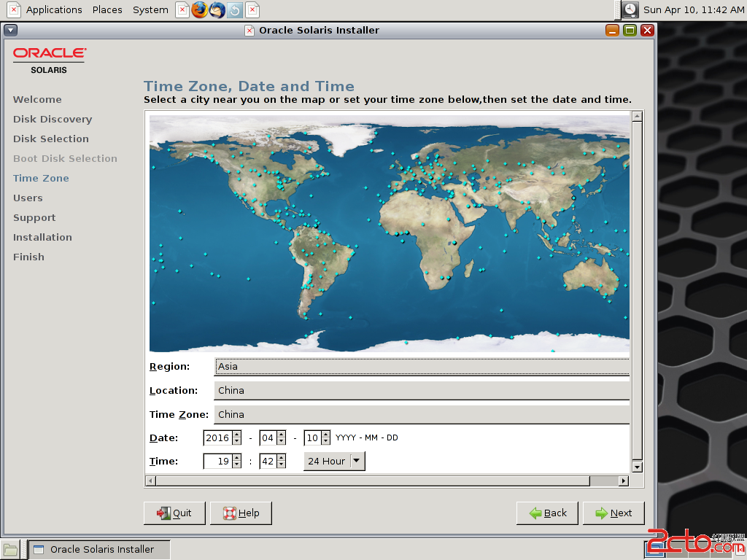The width and height of the screenshot is (747, 560).
Task: Proceed with the Next button
Action: [x=614, y=513]
